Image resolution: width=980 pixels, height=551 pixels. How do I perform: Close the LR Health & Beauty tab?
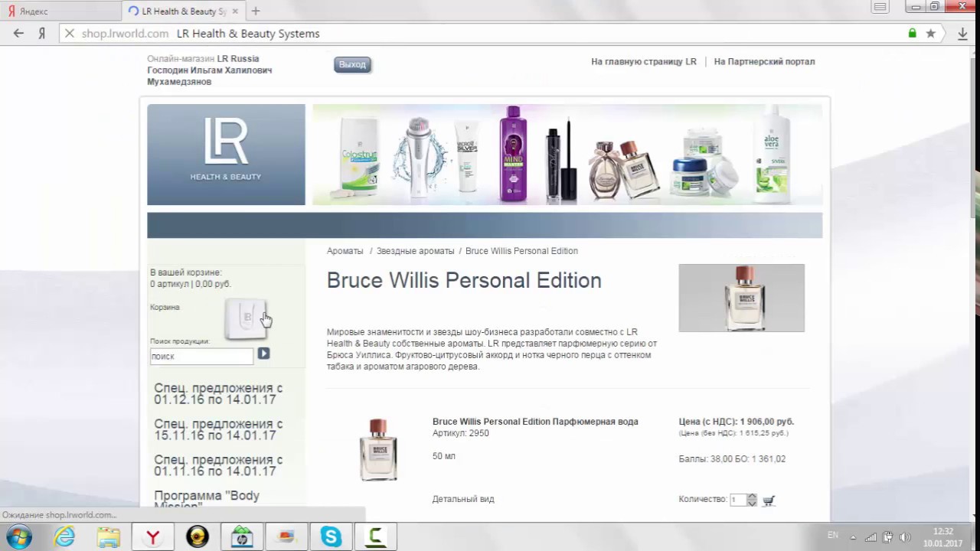(x=235, y=11)
